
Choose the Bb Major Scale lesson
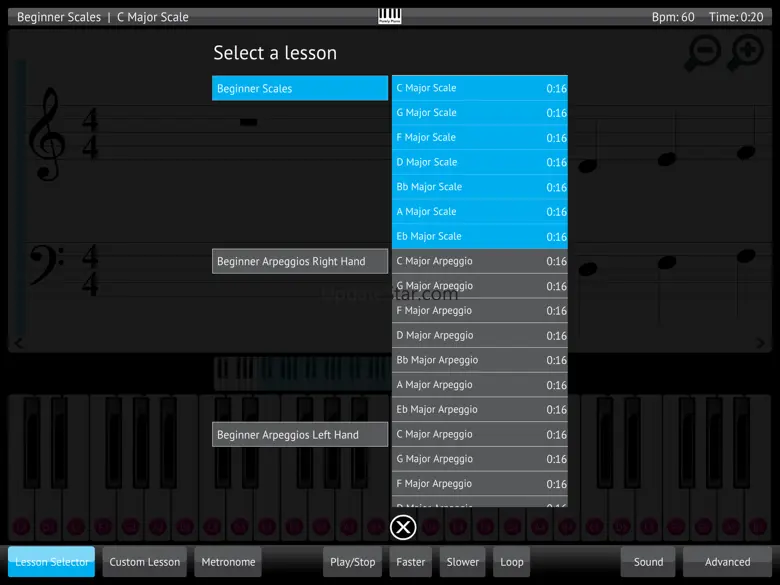(480, 187)
